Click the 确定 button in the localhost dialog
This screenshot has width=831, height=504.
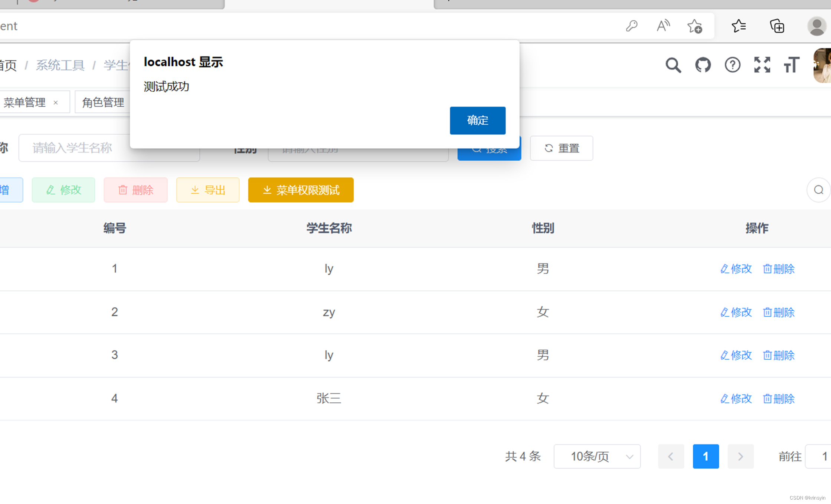477,120
